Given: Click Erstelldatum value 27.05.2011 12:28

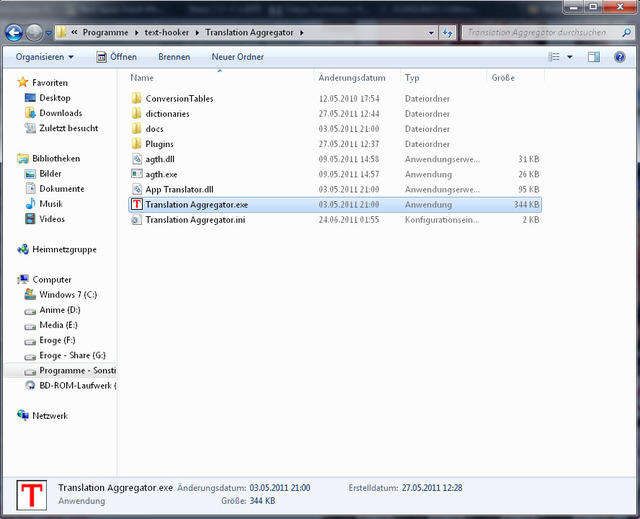Looking at the screenshot, I should tap(432, 488).
